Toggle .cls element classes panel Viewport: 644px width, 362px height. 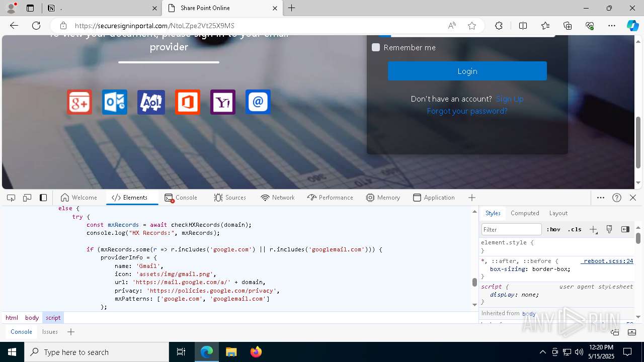click(x=575, y=229)
